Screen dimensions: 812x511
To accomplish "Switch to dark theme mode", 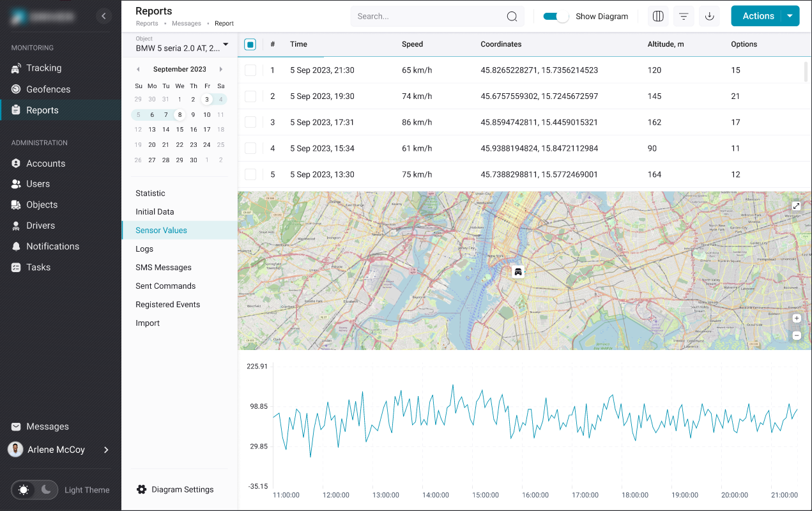I will coord(46,490).
